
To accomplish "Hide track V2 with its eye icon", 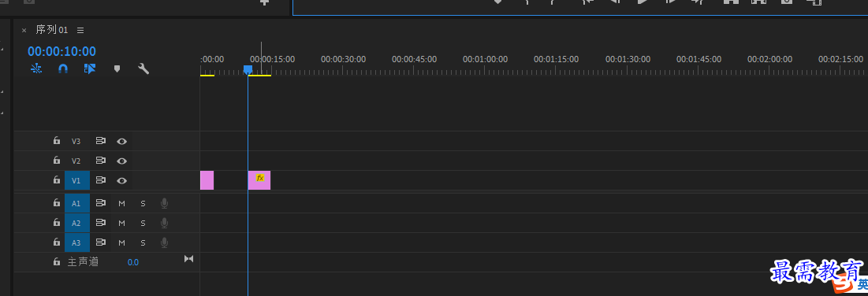I will (x=121, y=161).
